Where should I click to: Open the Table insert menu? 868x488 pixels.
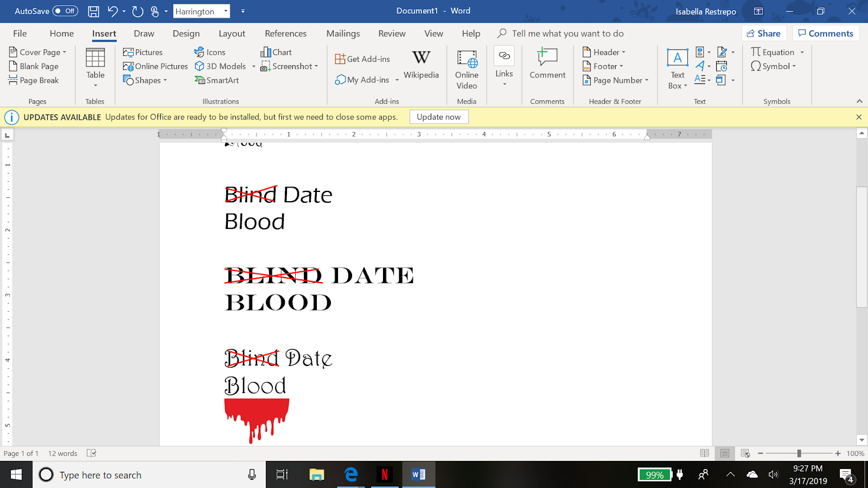(x=95, y=67)
